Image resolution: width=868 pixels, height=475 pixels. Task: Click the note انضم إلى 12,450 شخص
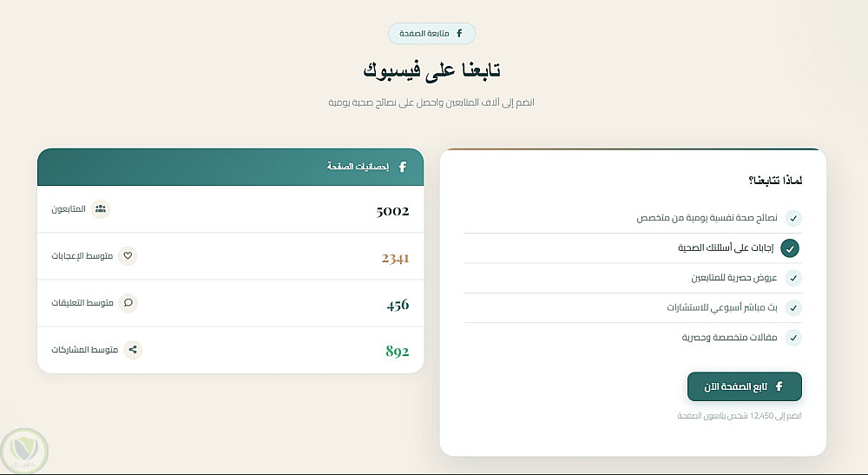(x=740, y=416)
